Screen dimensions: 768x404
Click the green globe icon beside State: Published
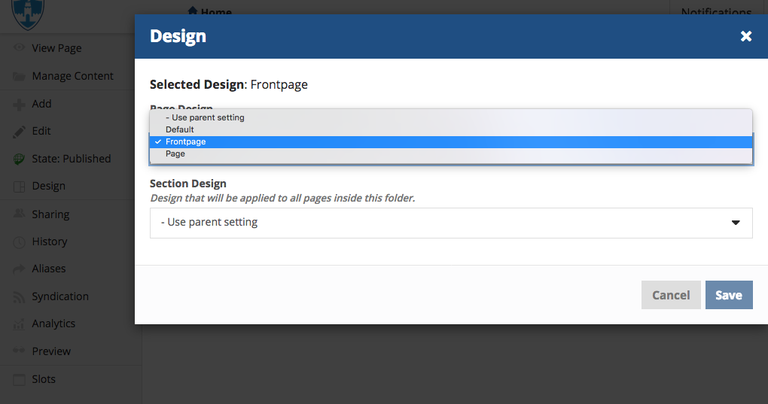click(19, 159)
